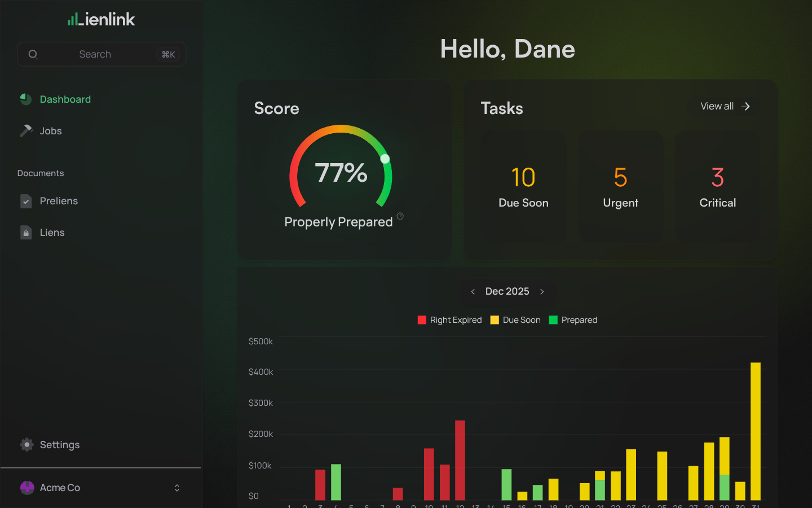Toggle the Prepared legend entry
Screen dimensions: 812x508
(x=573, y=319)
